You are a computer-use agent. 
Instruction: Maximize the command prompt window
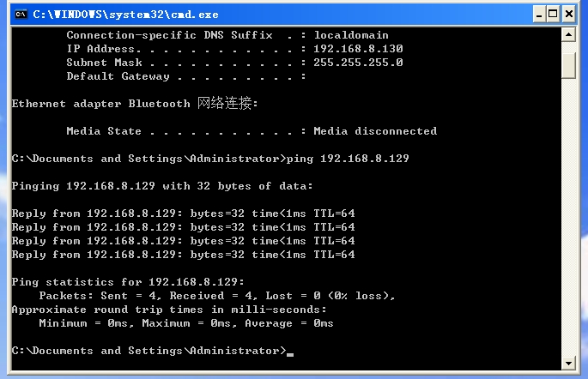553,14
